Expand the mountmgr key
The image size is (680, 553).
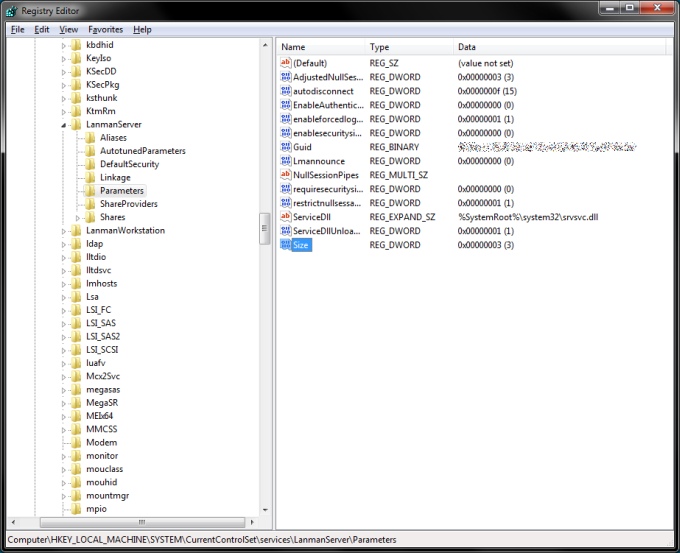[x=64, y=496]
